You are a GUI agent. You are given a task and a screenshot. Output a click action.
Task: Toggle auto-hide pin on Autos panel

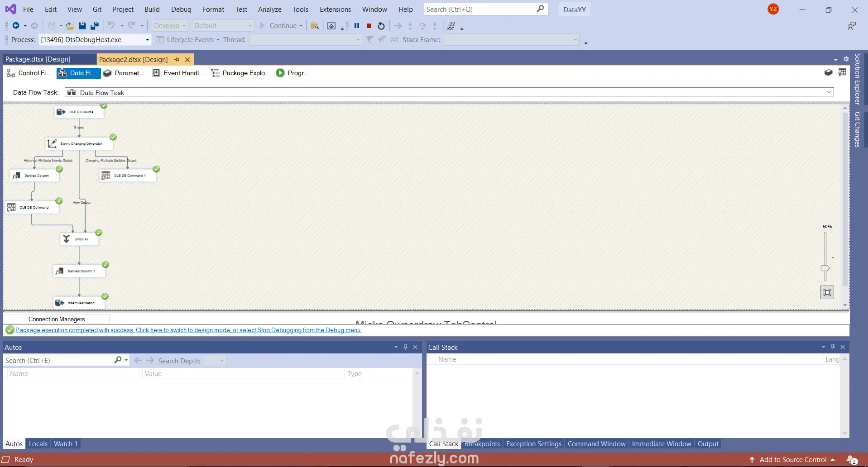405,347
